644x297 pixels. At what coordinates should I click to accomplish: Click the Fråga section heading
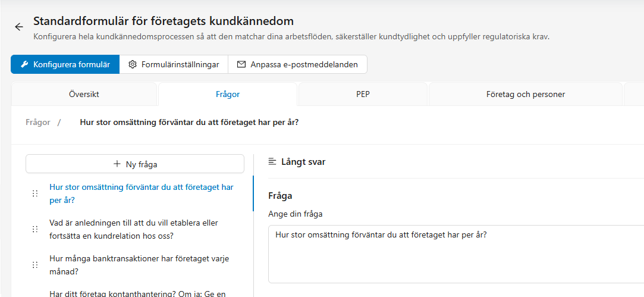[x=280, y=196]
